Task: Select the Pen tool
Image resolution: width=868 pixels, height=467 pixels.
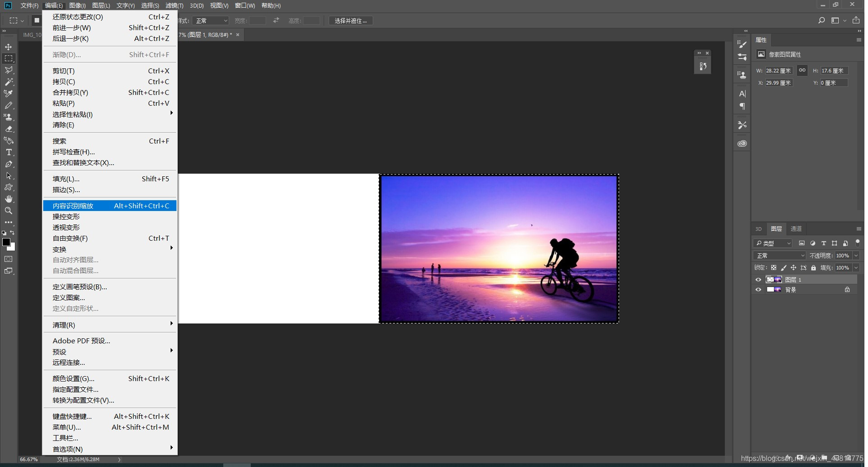Action: coord(9,164)
